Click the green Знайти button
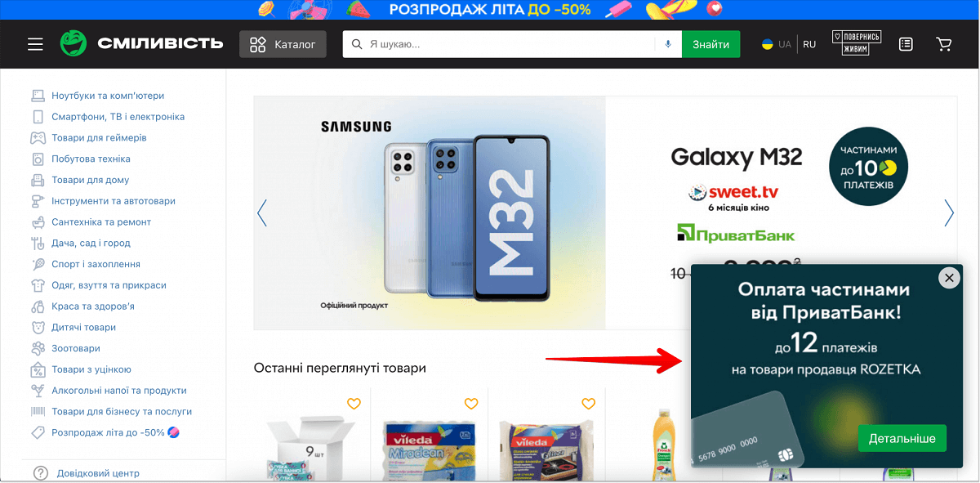Viewport: 980px width, 483px height. [x=710, y=44]
